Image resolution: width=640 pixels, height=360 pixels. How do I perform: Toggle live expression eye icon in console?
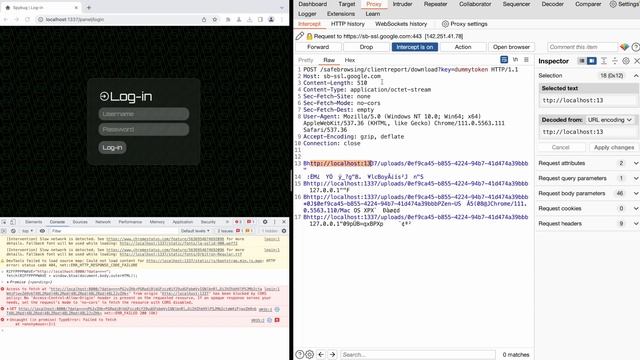(42, 231)
